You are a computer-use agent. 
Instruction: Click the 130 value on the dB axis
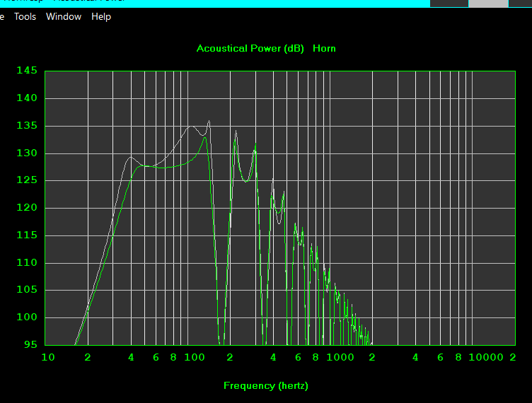coord(27,153)
